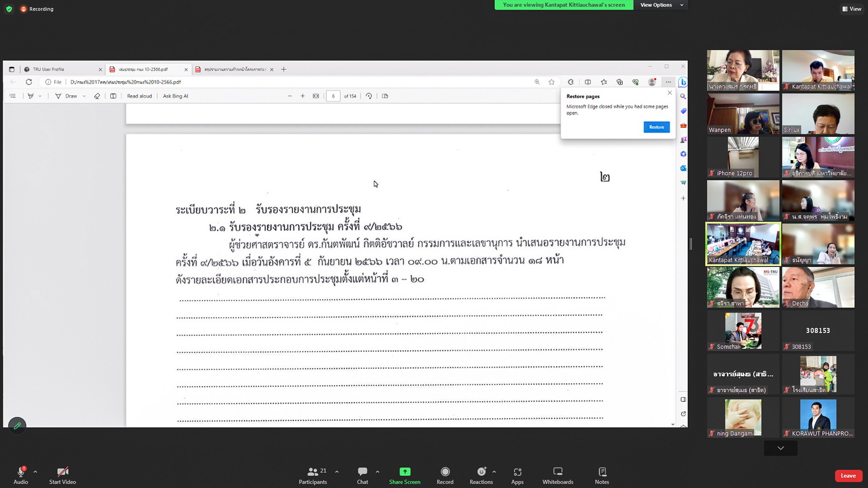The height and width of the screenshot is (488, 868).
Task: Turn on video with Start Video
Action: click(x=62, y=474)
